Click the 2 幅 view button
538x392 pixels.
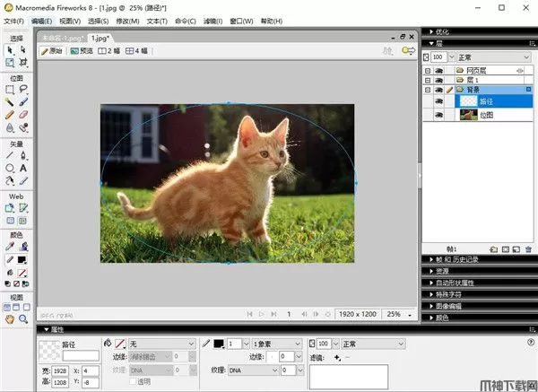click(108, 51)
